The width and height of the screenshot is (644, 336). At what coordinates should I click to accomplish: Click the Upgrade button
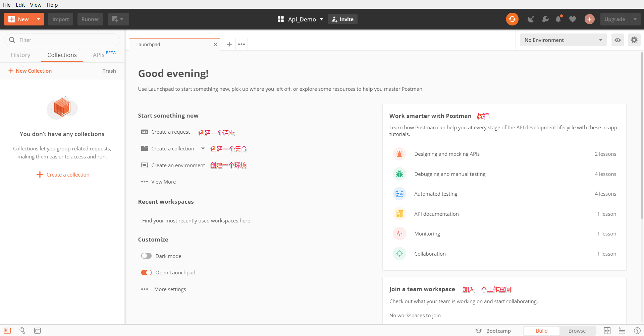point(615,19)
